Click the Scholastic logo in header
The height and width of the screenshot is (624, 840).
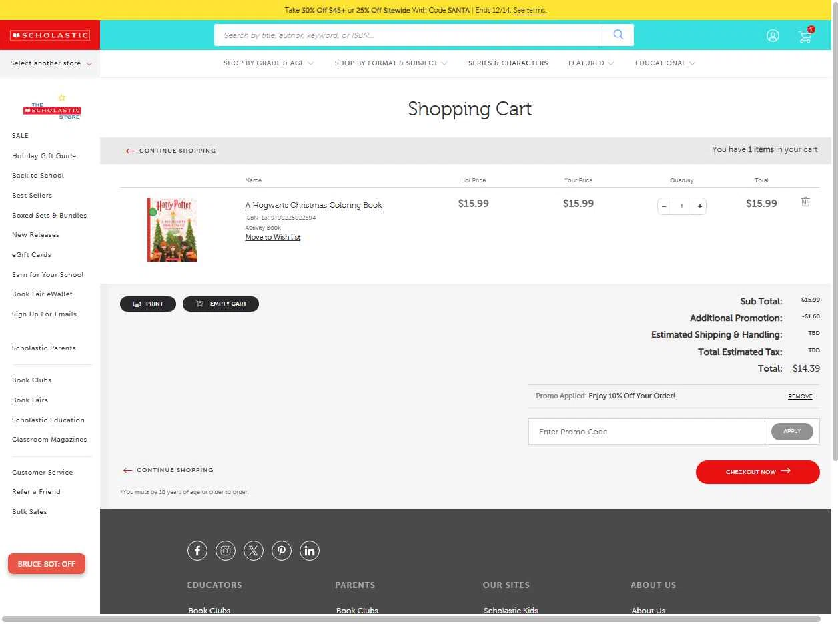click(50, 35)
